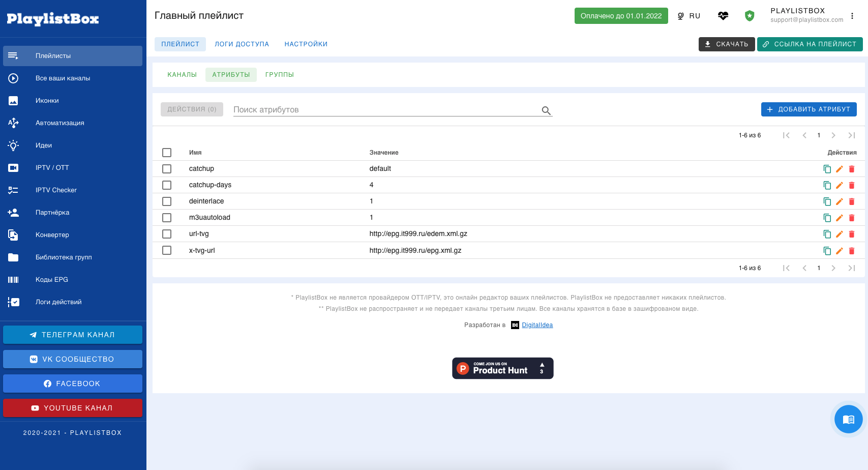The image size is (868, 470).
Task: Open the heartbeat status icon
Action: point(723,16)
